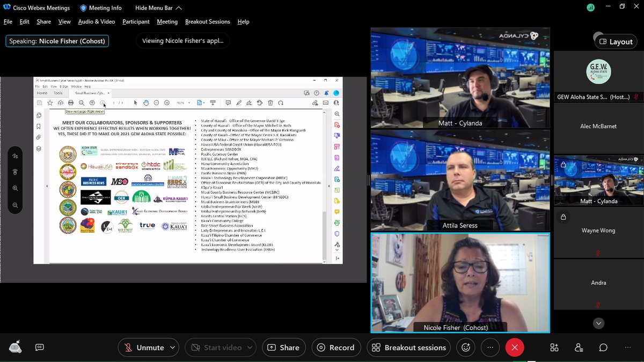Click Acrobat send by email envelope icon
The height and width of the screenshot is (362, 644).
326,102
